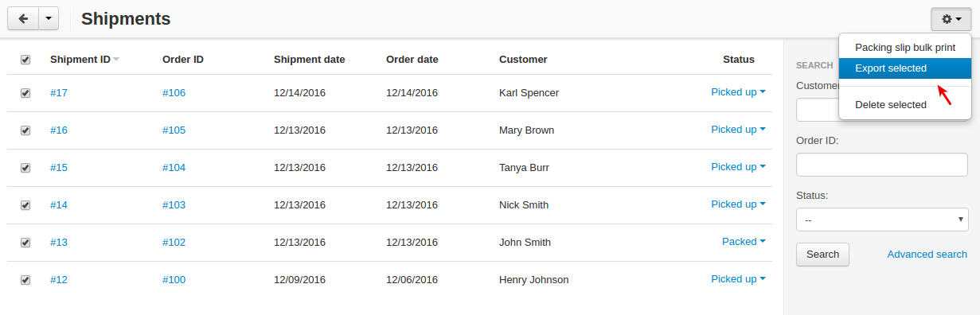Viewport: 980px width, 315px height.
Task: Sort by Shipment ID column arrow
Action: pyautogui.click(x=116, y=60)
